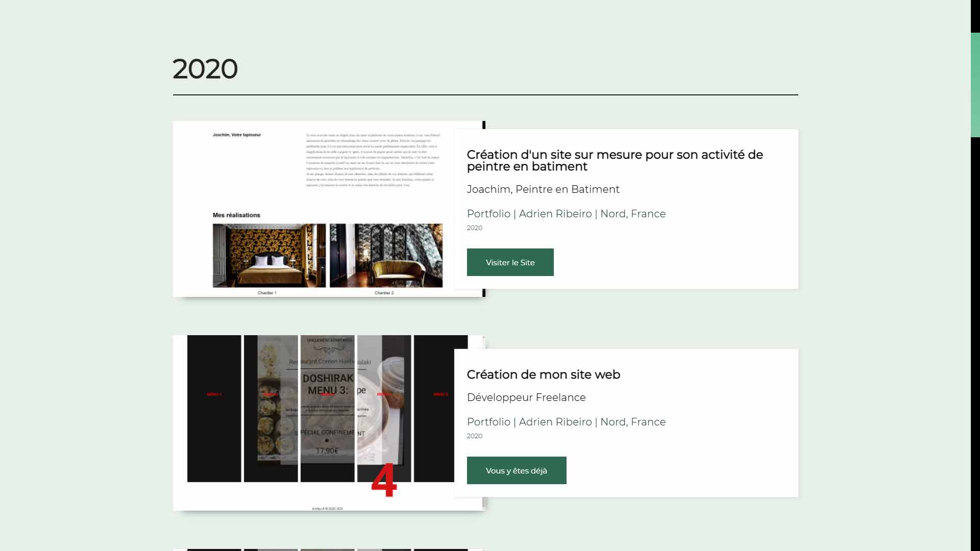Viewport: 980px width, 551px height.
Task: Click the DOSHIRAK MENU 3 panel in preview
Action: click(327, 408)
